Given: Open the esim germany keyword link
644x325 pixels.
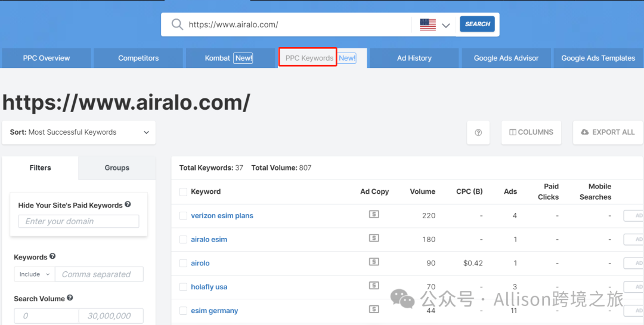Looking at the screenshot, I should click(x=215, y=311).
